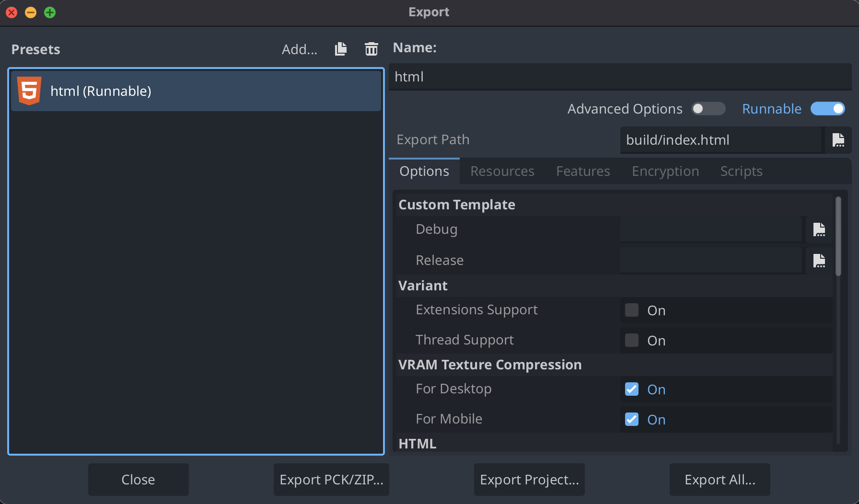The image size is (859, 504).
Task: Click the duplicate preset icon
Action: click(x=341, y=49)
